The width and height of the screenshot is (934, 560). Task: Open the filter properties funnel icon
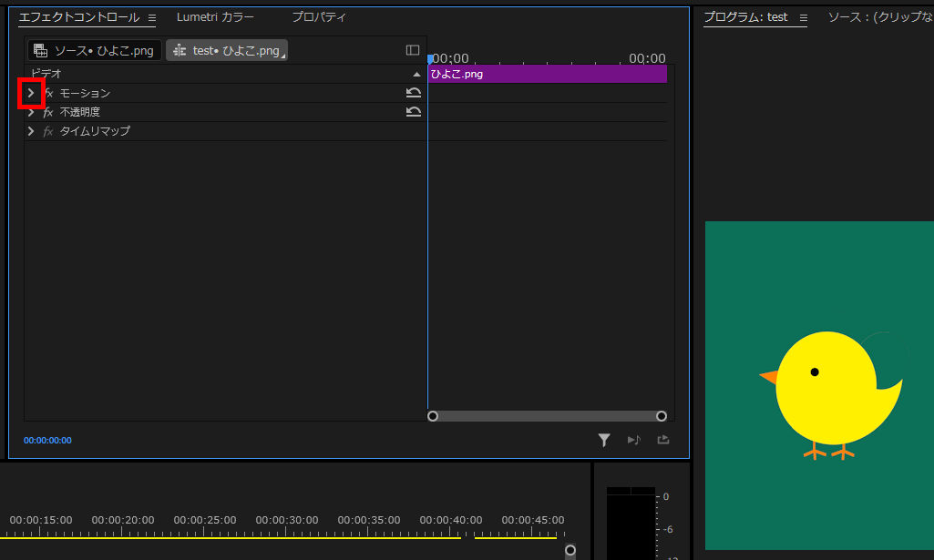tap(604, 440)
